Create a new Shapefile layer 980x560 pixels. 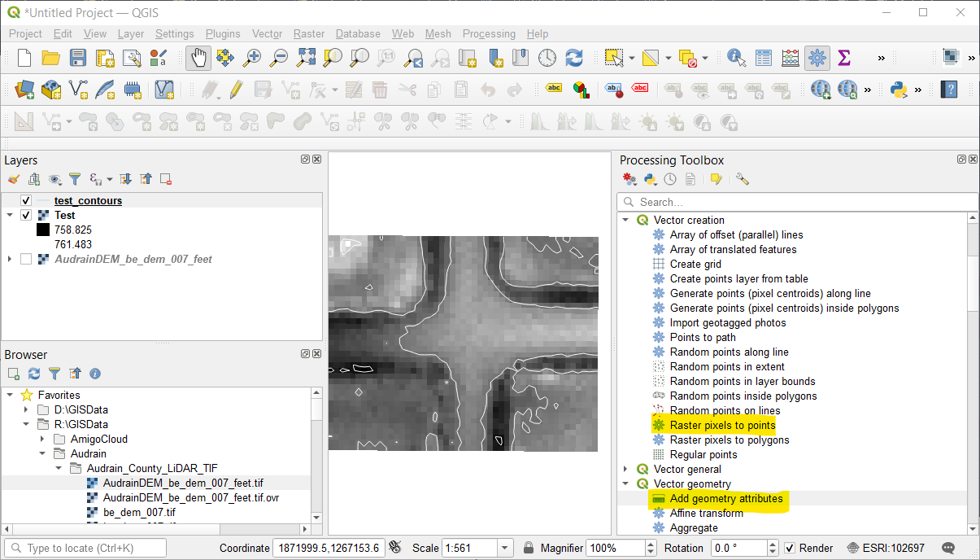coord(77,90)
